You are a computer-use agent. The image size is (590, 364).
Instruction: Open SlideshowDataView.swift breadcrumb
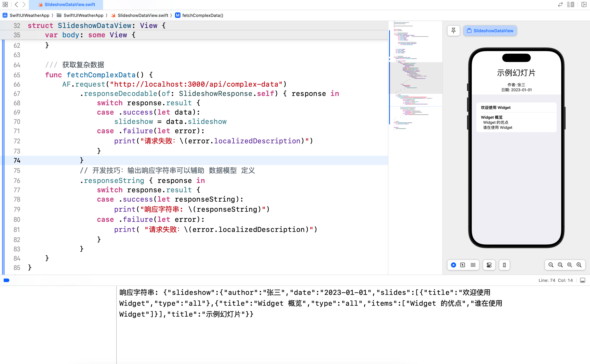[x=140, y=15]
